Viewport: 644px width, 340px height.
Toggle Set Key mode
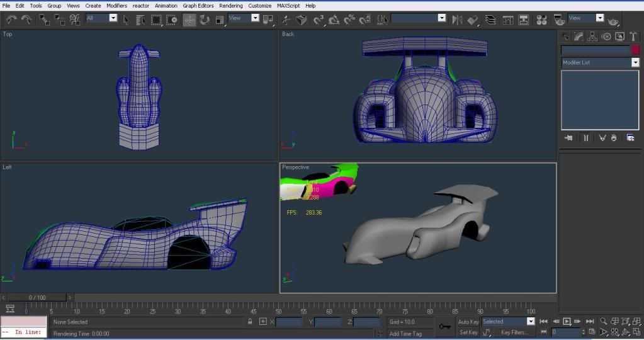pyautogui.click(x=468, y=332)
